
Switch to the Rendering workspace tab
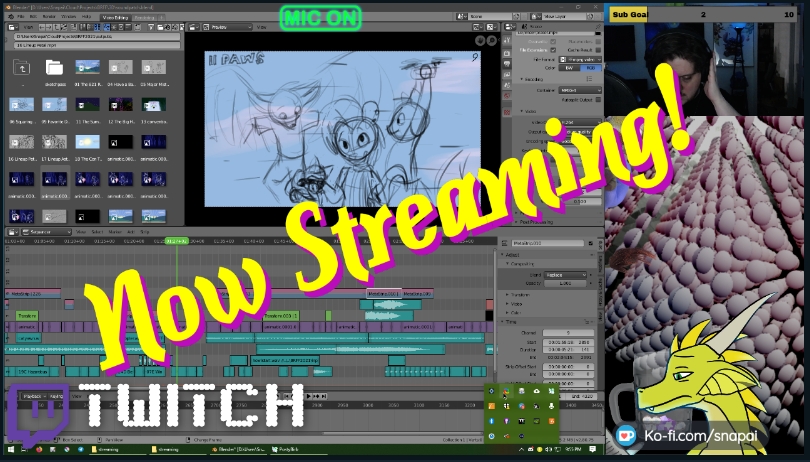(144, 17)
